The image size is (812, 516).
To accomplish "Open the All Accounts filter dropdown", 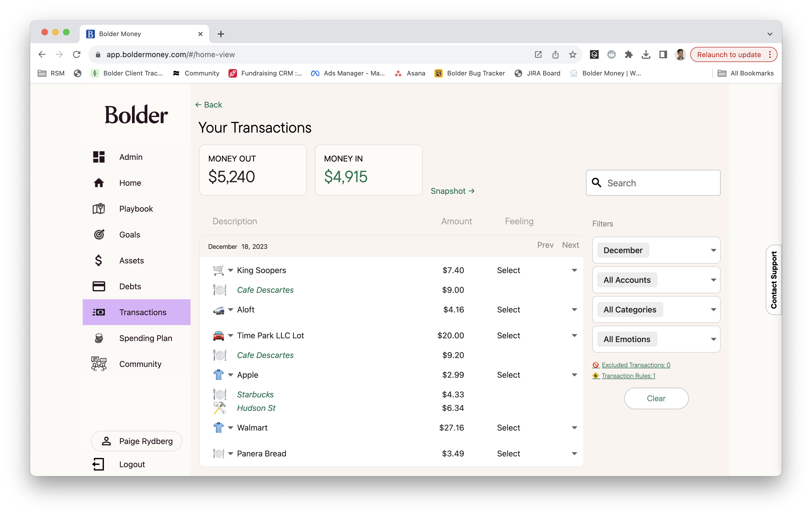I will [656, 280].
